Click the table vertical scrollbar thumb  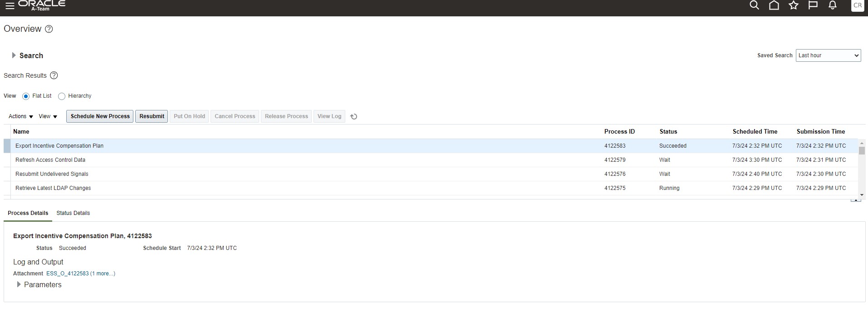click(x=862, y=151)
